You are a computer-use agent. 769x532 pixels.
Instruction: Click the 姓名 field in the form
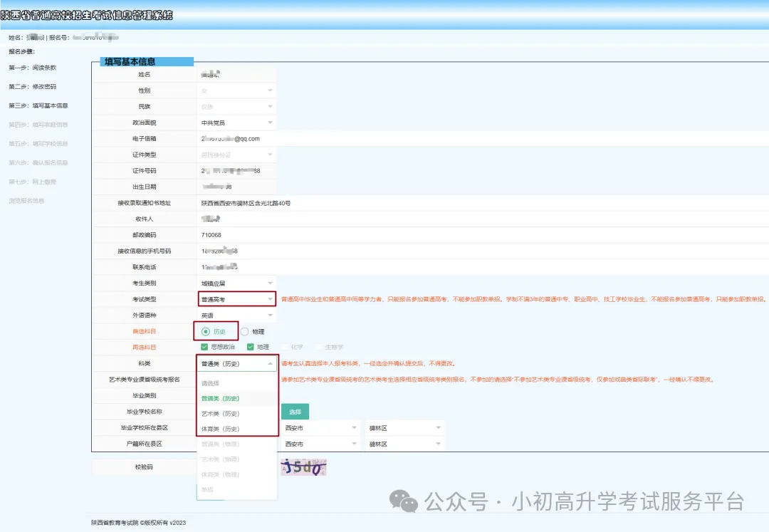236,75
